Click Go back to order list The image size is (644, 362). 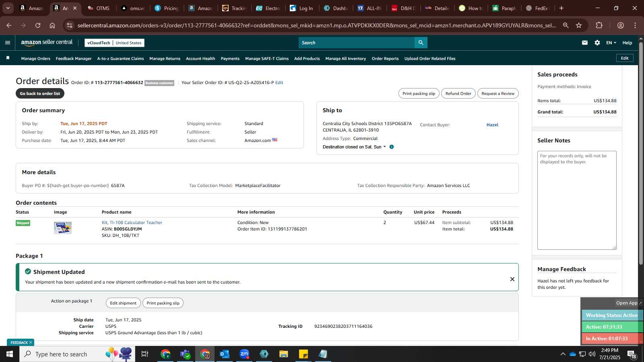[x=40, y=93]
